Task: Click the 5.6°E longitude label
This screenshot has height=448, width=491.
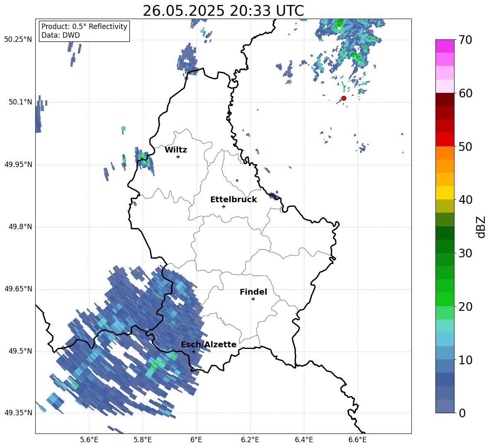Action: (89, 440)
